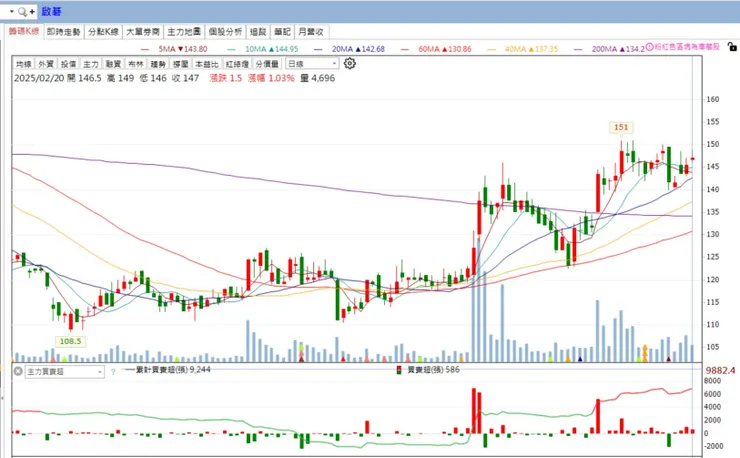Switch to the 主力地圖 tab
This screenshot has height=458, width=740.
[x=184, y=32]
